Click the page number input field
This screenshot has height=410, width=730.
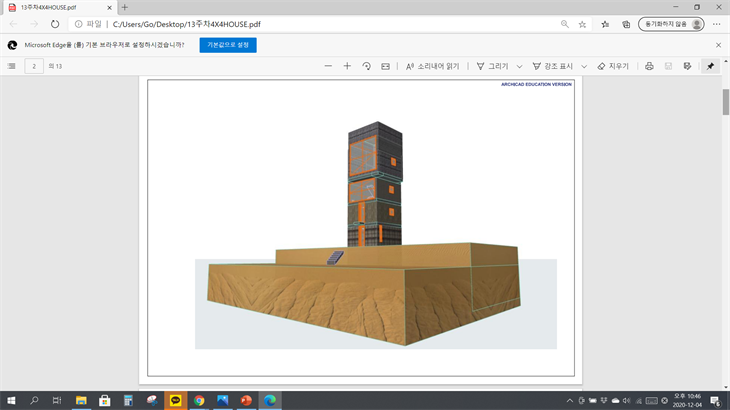35,66
